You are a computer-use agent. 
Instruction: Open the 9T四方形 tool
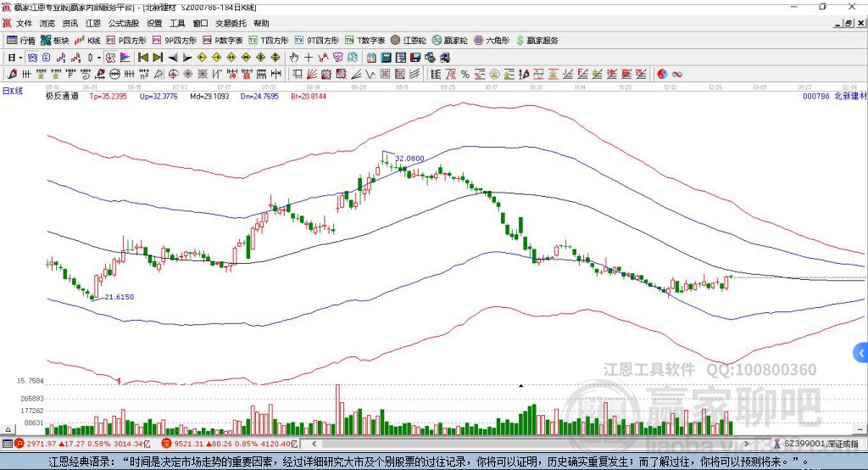[317, 41]
